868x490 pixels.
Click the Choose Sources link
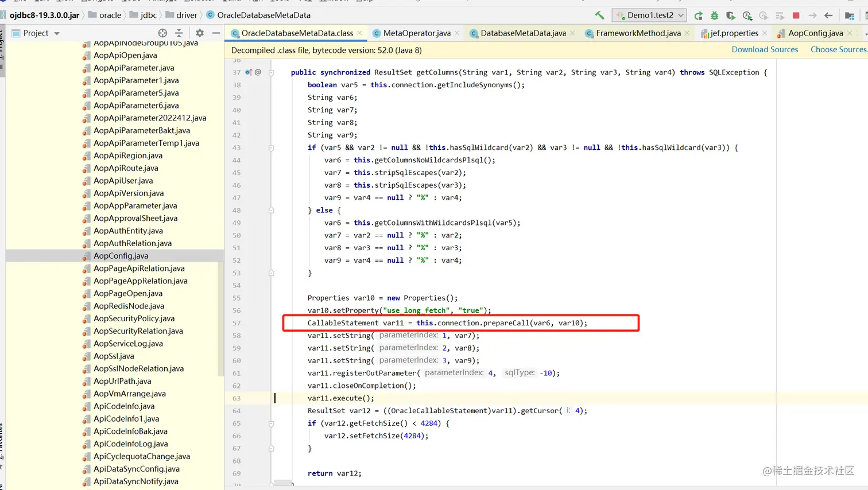coord(839,50)
